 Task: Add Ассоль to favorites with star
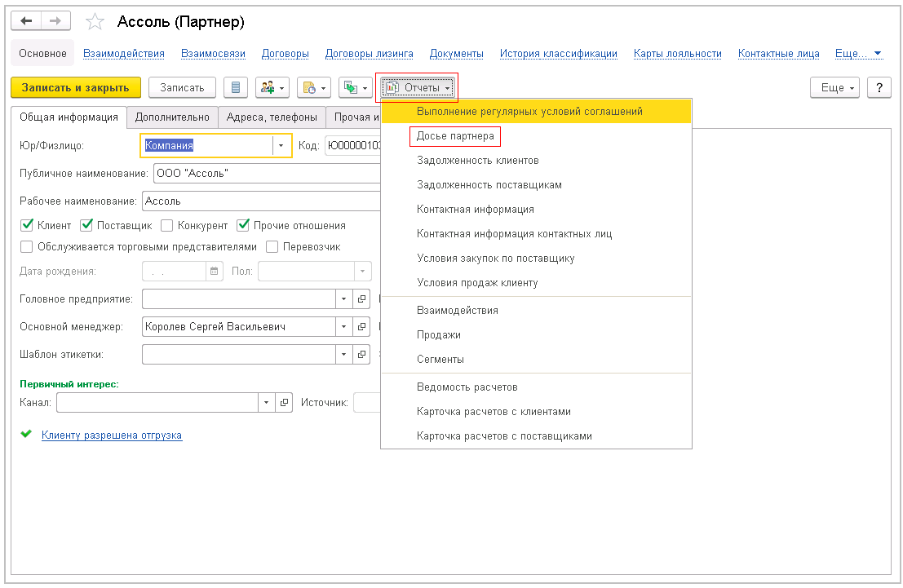pos(95,22)
